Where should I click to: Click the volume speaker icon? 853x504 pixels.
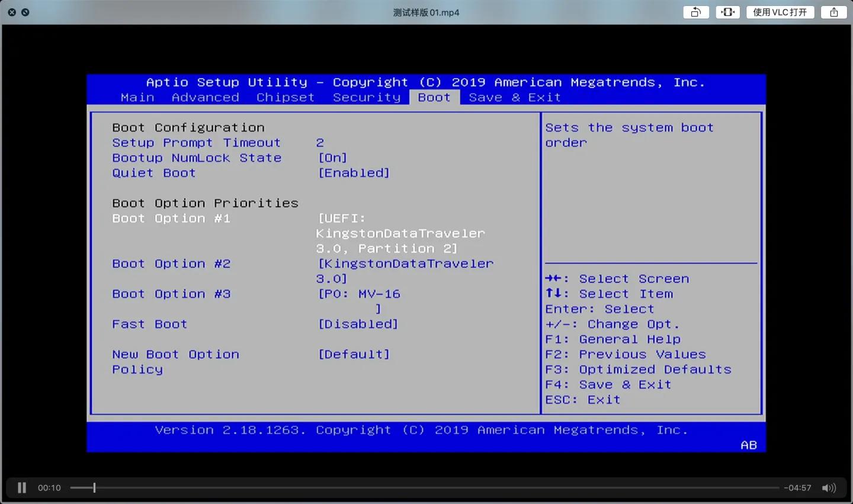(828, 488)
